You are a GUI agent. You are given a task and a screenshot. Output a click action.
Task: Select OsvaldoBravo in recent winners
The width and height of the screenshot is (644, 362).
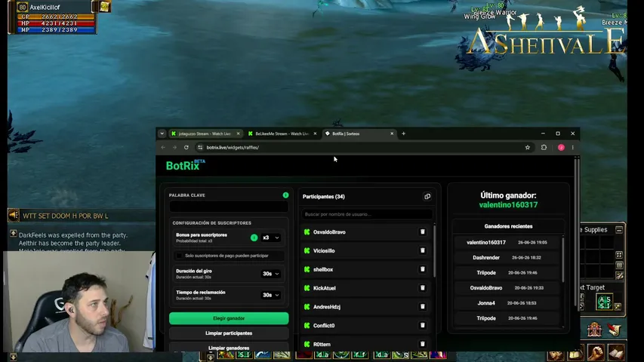click(507, 287)
